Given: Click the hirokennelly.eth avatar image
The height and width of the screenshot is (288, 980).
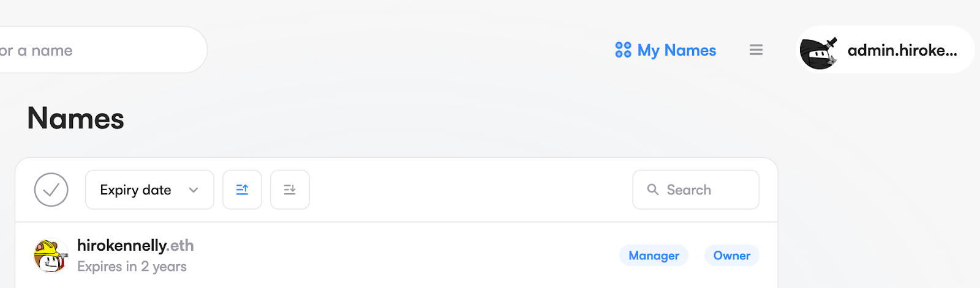Looking at the screenshot, I should click(50, 256).
